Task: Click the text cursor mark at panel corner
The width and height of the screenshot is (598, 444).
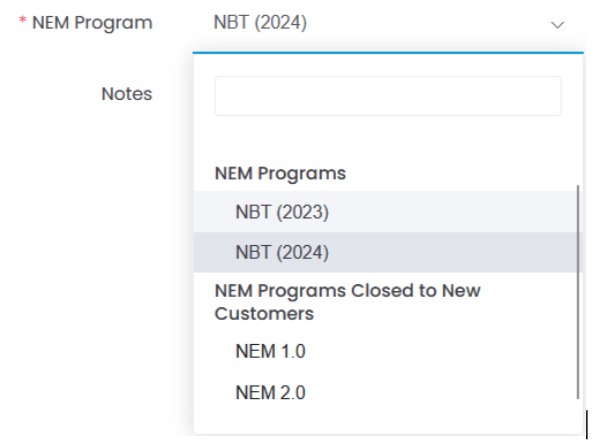Action: click(587, 425)
